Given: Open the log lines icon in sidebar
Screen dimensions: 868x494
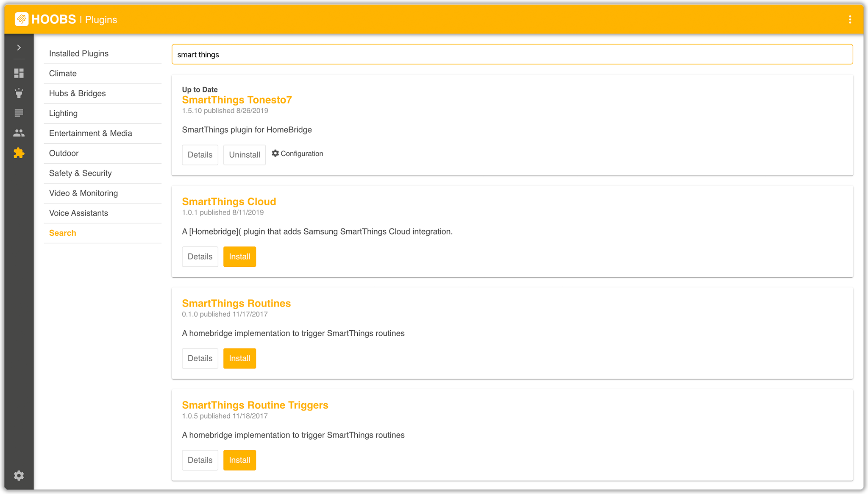Looking at the screenshot, I should (x=19, y=113).
